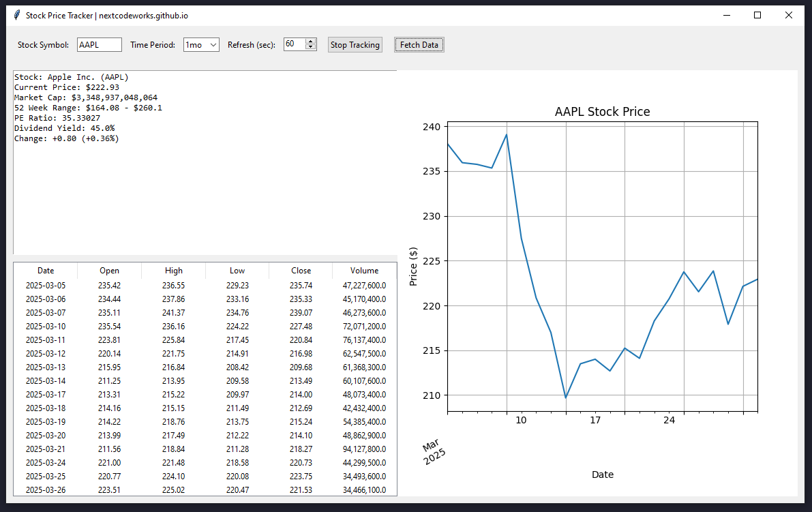Screen dimensions: 812x512
Task: Click the Price ($) axis label
Action: (413, 267)
